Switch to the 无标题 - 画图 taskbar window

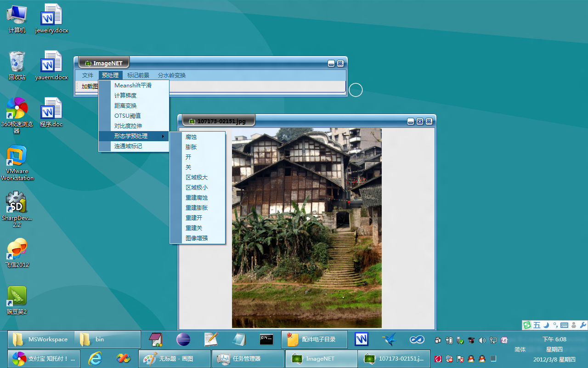click(x=174, y=358)
